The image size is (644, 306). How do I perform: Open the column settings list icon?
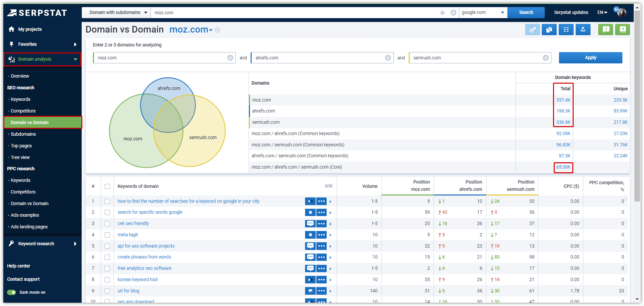566,30
